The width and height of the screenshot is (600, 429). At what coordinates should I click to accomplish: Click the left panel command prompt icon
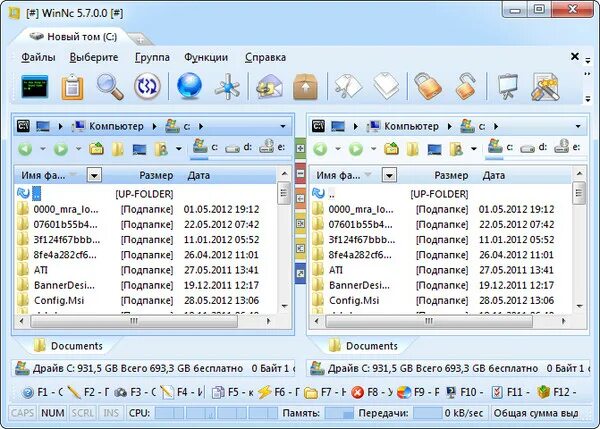pyautogui.click(x=23, y=126)
